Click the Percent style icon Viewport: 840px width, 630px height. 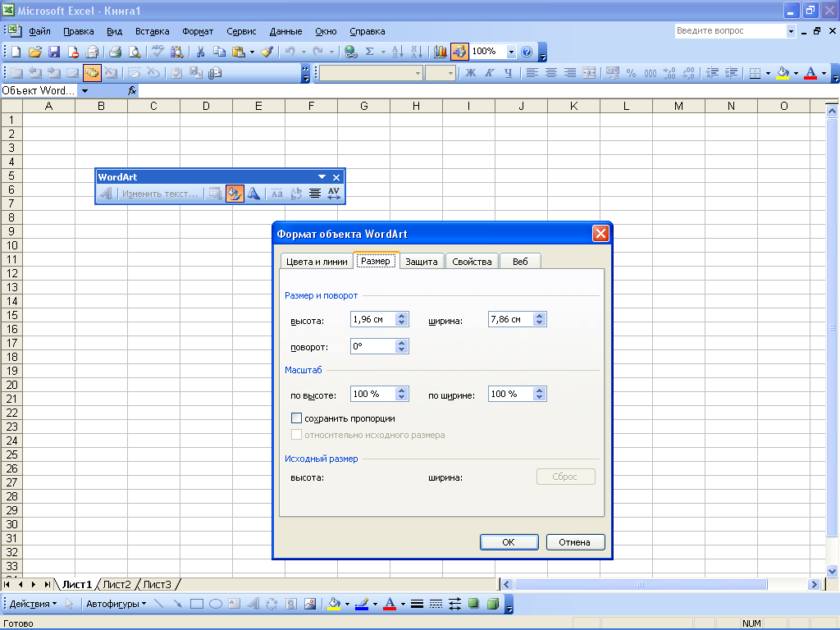(631, 73)
